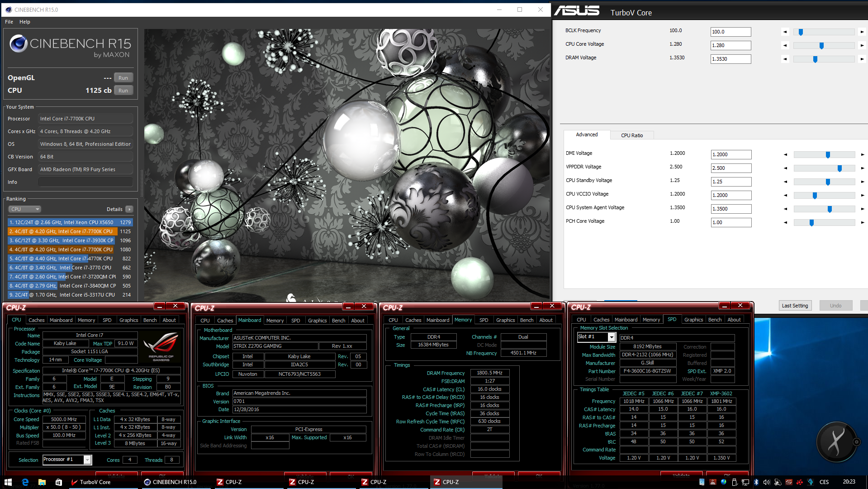Run the OpenGL benchmark
The width and height of the screenshot is (868, 489).
click(x=123, y=78)
